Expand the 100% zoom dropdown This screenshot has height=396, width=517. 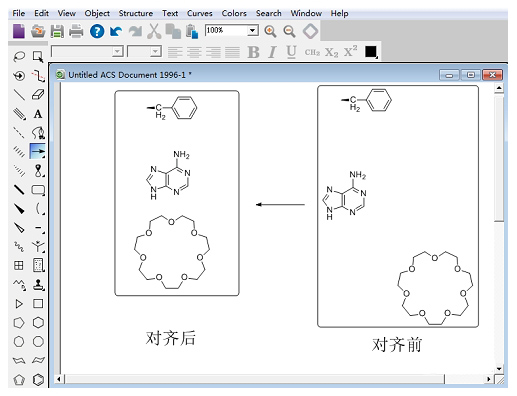253,31
